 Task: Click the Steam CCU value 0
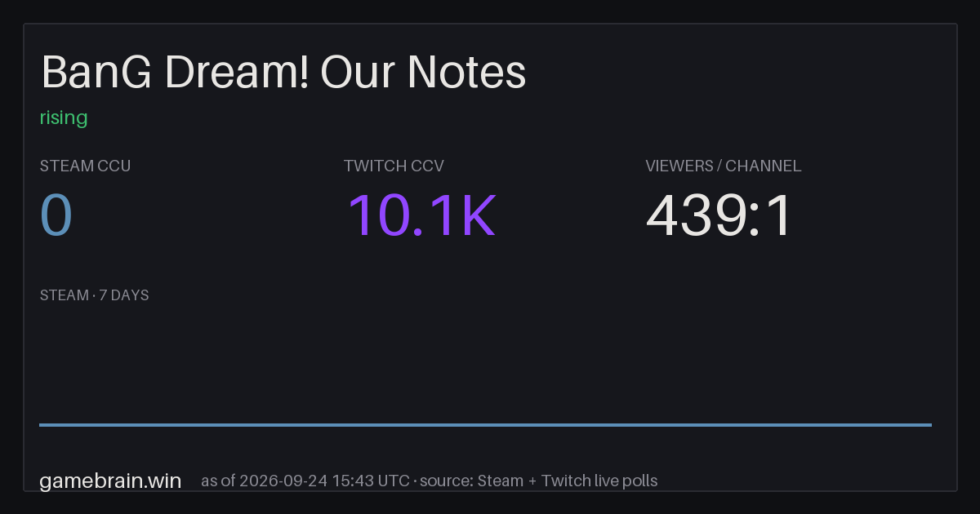56,215
